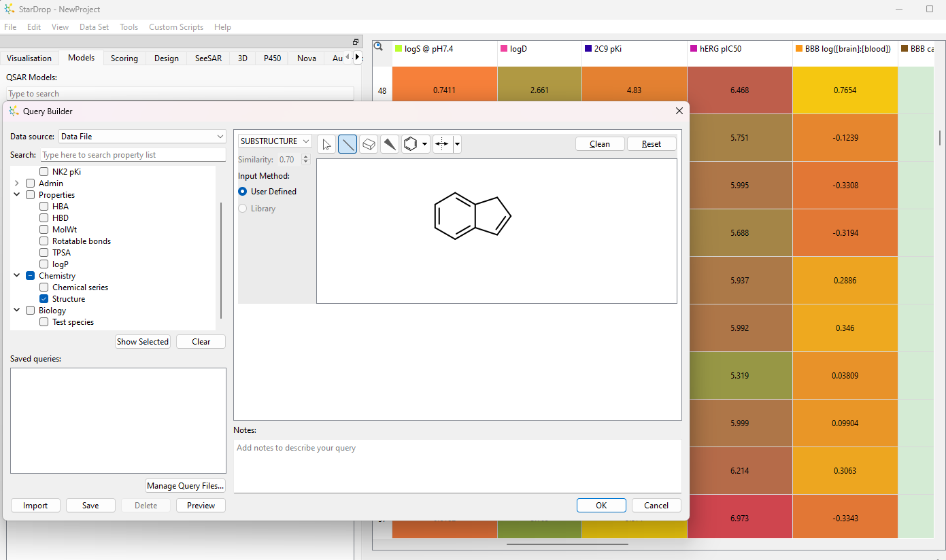
Task: Click the Query Builder title icon
Action: click(x=14, y=111)
